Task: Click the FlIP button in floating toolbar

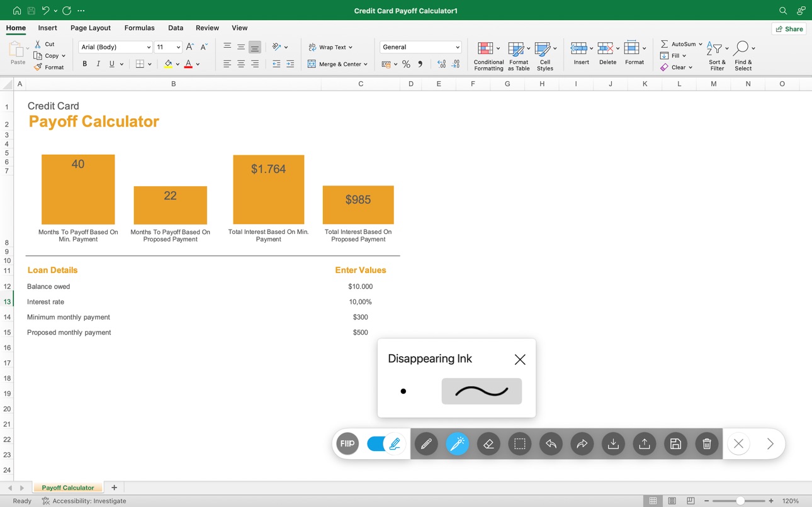Action: tap(347, 443)
